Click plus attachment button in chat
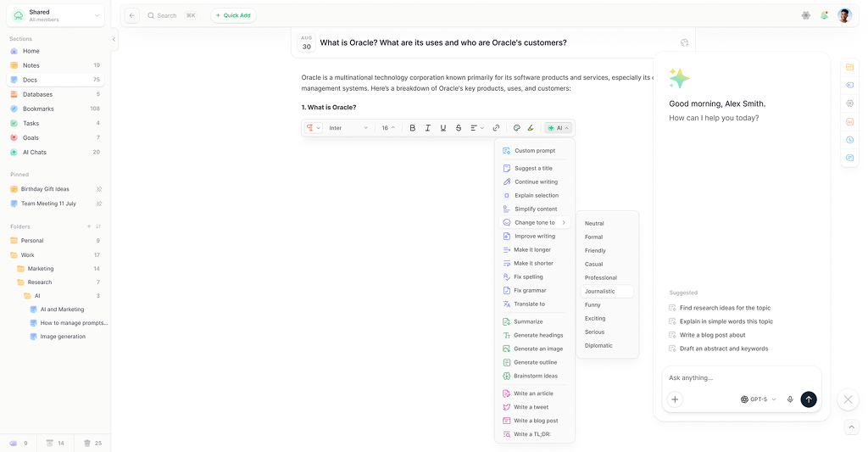Viewport: 868px width, 452px height. (x=675, y=399)
